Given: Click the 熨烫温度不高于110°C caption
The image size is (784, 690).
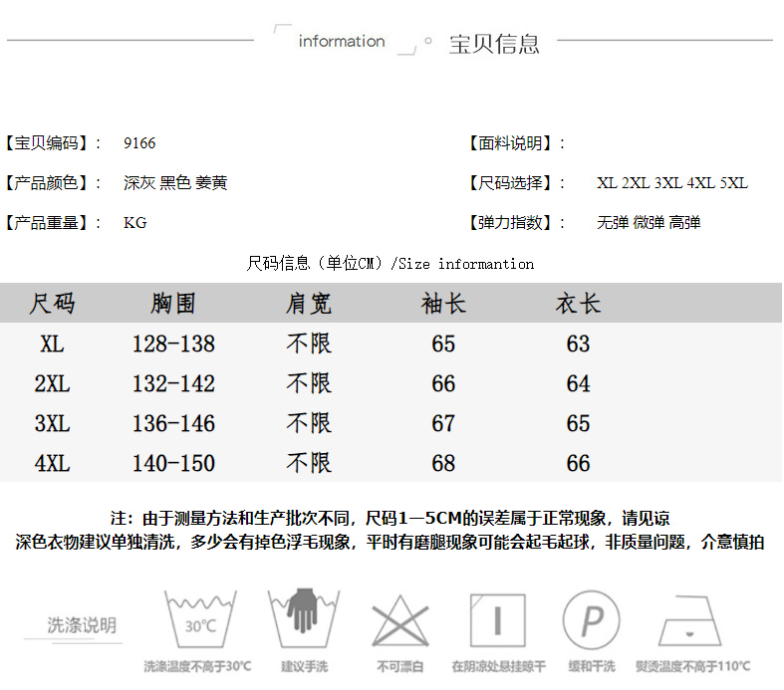Looking at the screenshot, I should tap(692, 666).
